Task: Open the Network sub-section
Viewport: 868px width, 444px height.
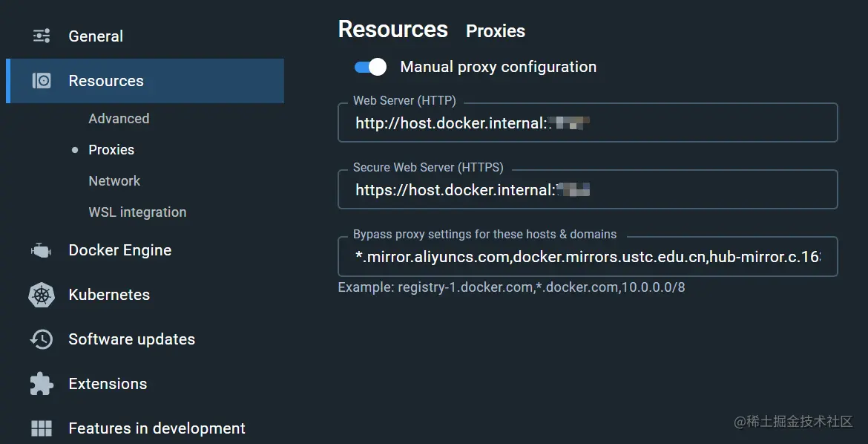Action: (114, 181)
